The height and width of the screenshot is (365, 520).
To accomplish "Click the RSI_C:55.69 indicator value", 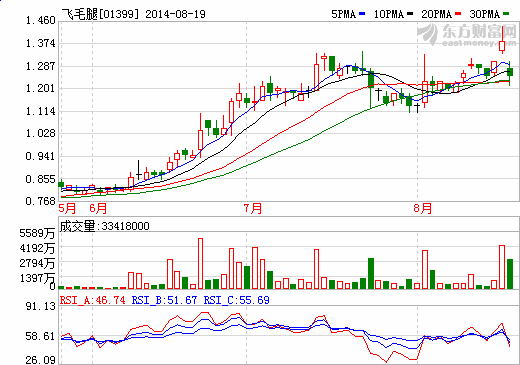I will [x=237, y=300].
